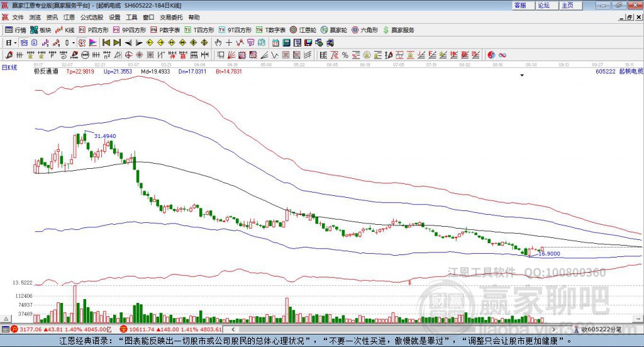The image size is (644, 347).
Task: Click the floppy disk save icon
Action: (308, 43)
